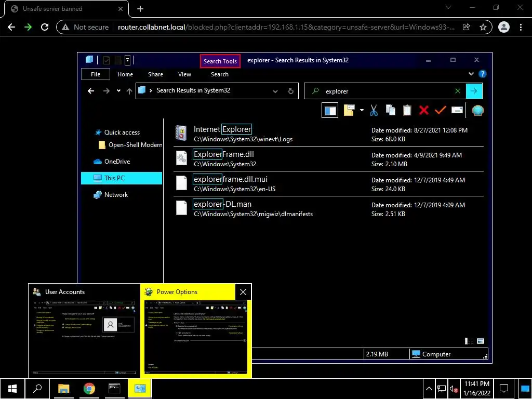Go up one folder level in Explorer
The width and height of the screenshot is (532, 399).
tap(129, 91)
